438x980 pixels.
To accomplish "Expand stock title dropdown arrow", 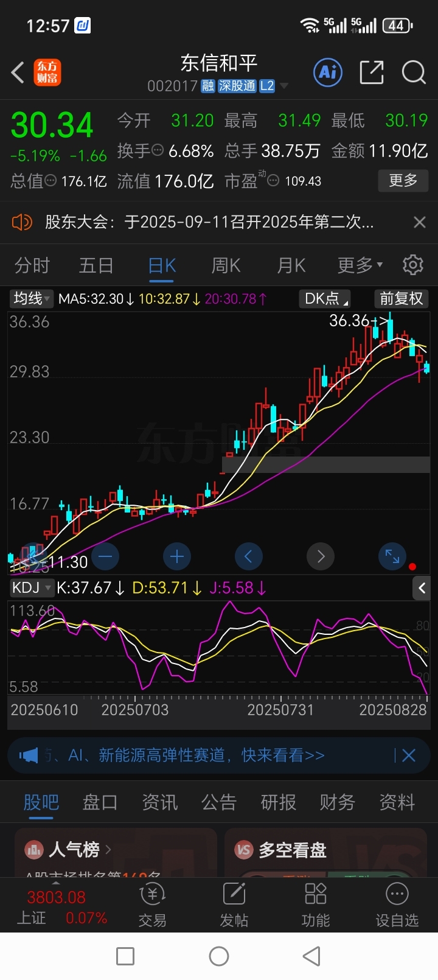I will [x=283, y=86].
